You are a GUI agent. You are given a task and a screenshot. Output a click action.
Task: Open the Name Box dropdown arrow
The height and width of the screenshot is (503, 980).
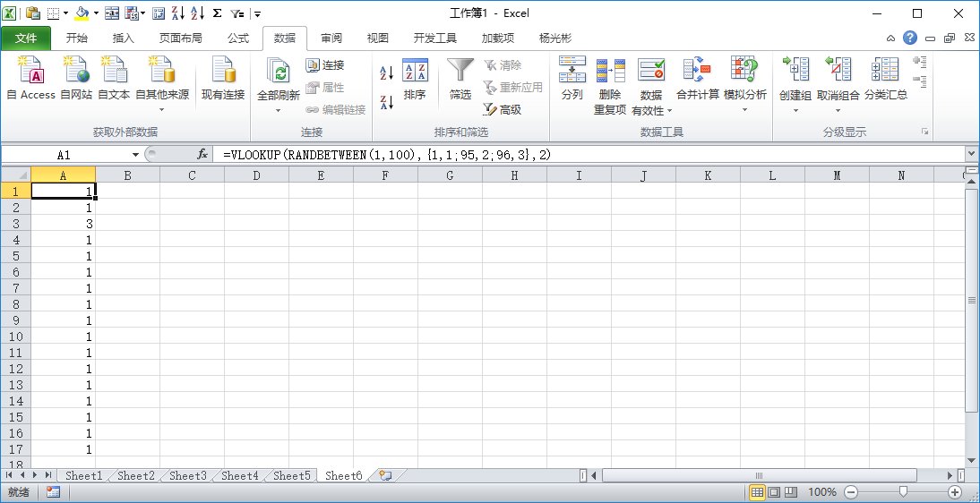coord(135,155)
